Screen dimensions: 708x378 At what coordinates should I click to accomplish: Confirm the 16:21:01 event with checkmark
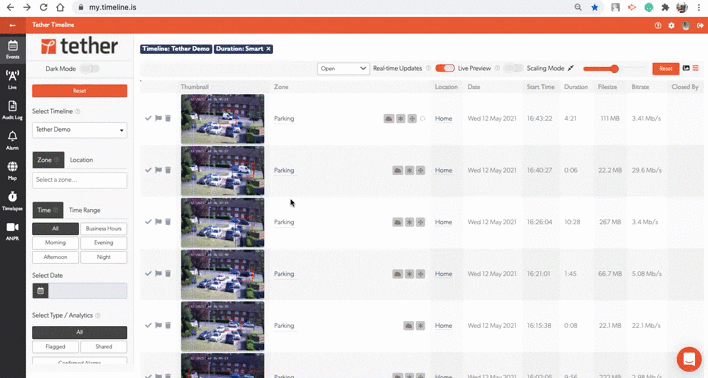click(148, 273)
